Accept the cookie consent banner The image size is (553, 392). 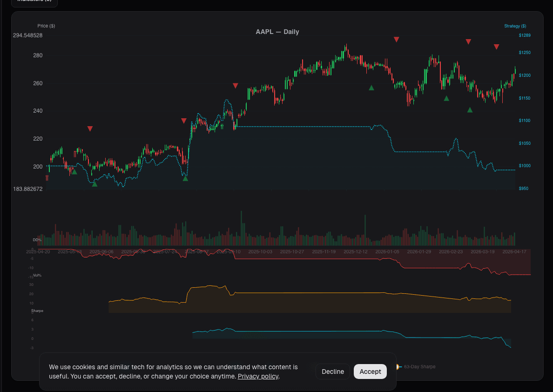tap(370, 372)
